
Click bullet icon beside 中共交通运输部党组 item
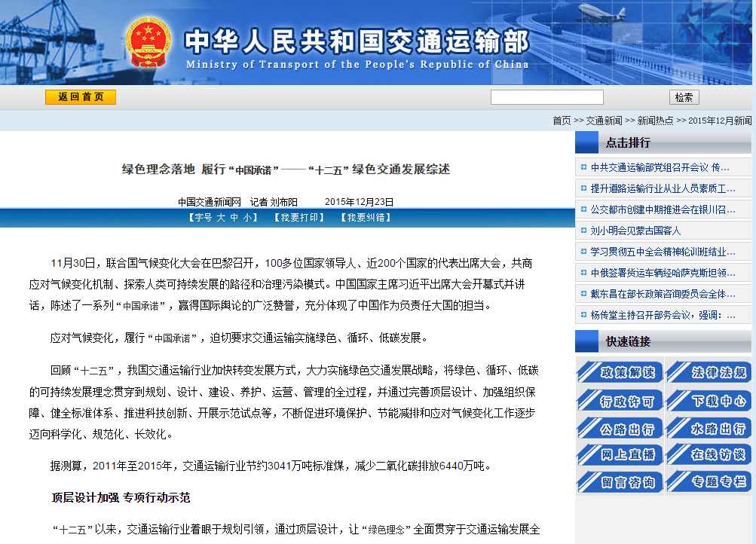(583, 167)
